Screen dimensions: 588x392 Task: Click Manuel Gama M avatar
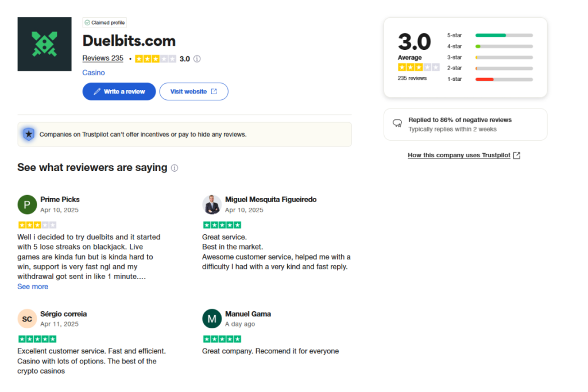click(x=212, y=319)
